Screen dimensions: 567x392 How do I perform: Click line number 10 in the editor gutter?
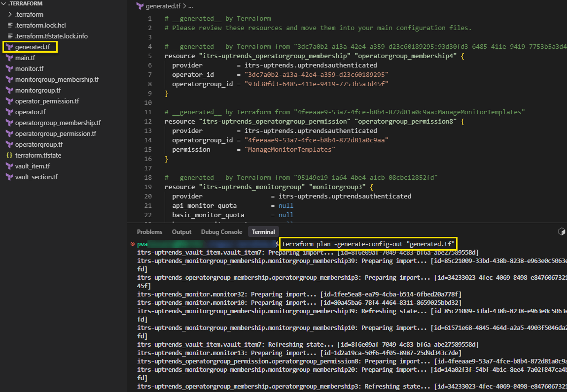[x=147, y=102]
